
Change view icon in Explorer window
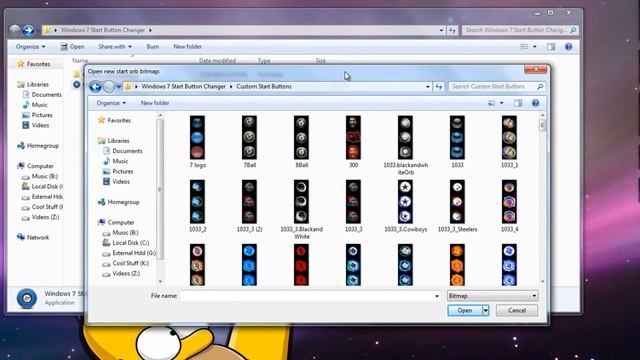pos(524,47)
